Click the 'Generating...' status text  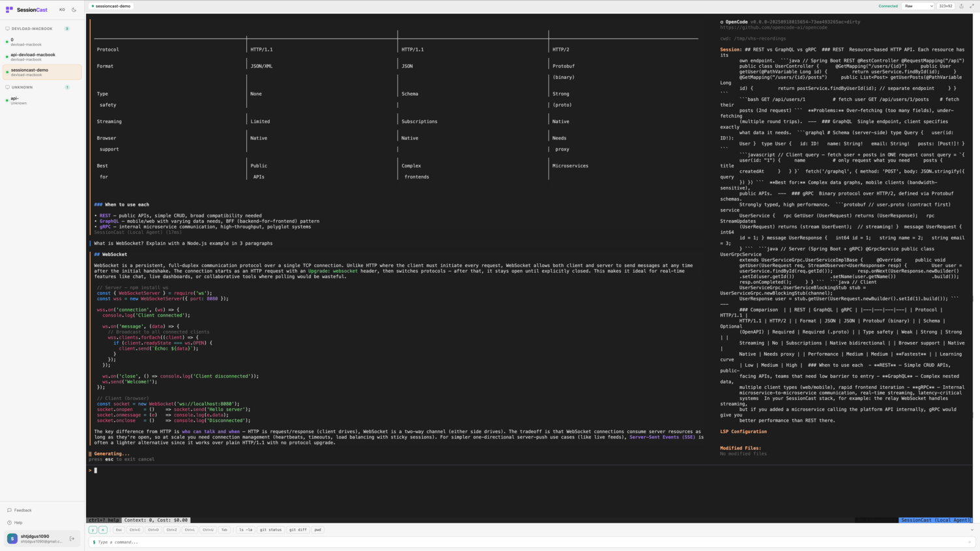111,453
